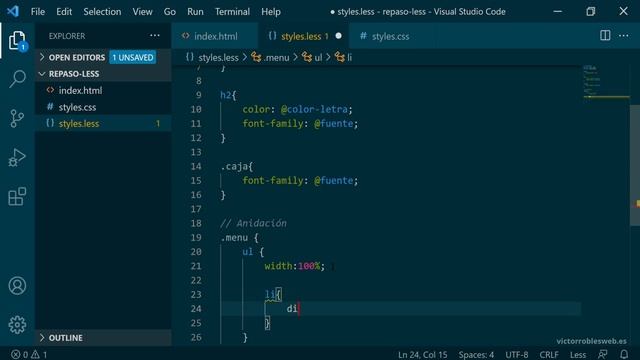Open the Manage gear icon
Image resolution: width=640 pixels, height=360 pixels.
click(17, 325)
